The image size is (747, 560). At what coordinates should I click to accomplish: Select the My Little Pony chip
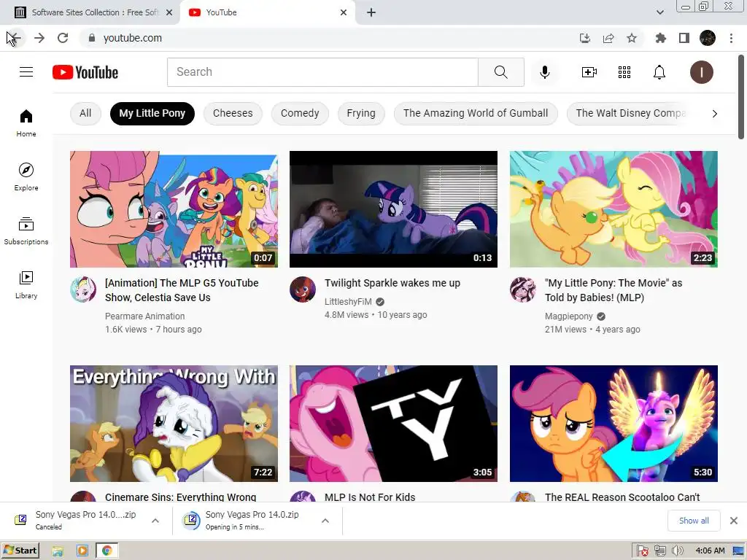pos(152,113)
